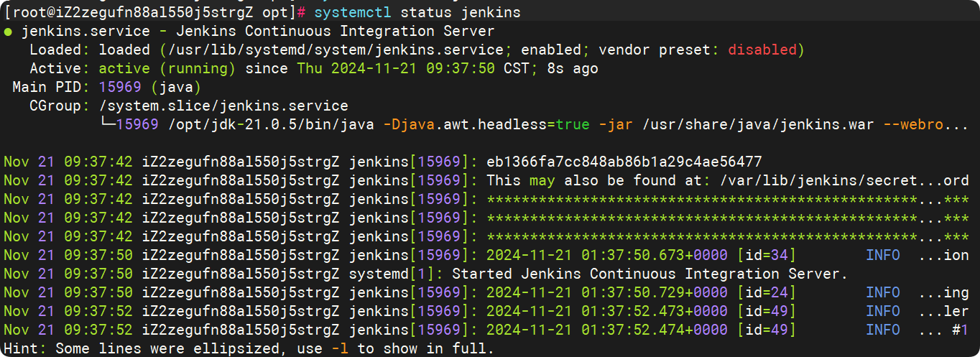Click the '-Djava.awt.headless=true' option
Screen dimensions: 980x357
(486, 125)
